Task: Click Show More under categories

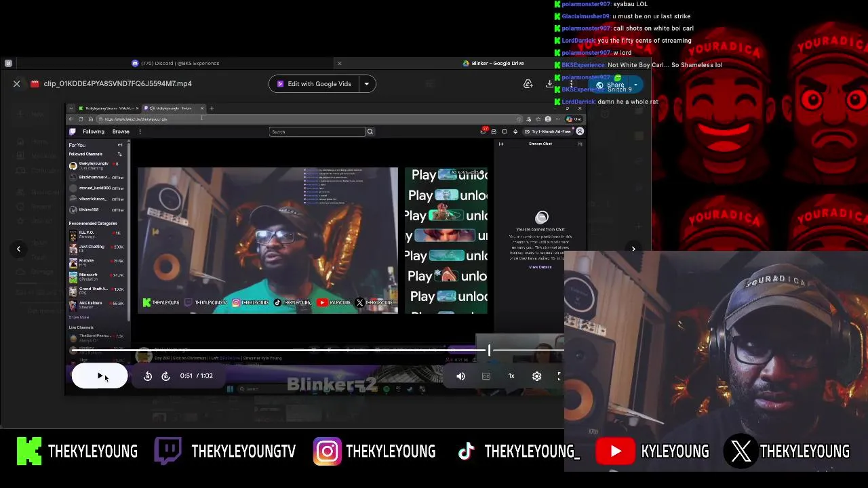Action: (79, 317)
